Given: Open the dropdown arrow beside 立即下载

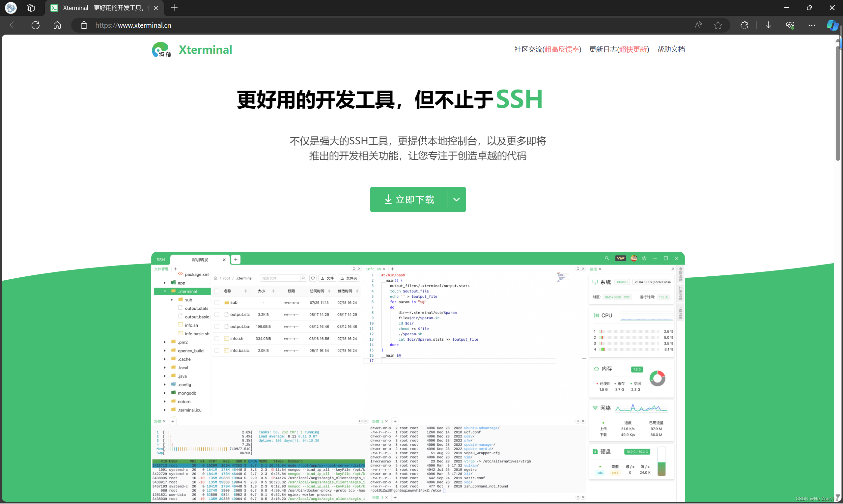Looking at the screenshot, I should (456, 199).
